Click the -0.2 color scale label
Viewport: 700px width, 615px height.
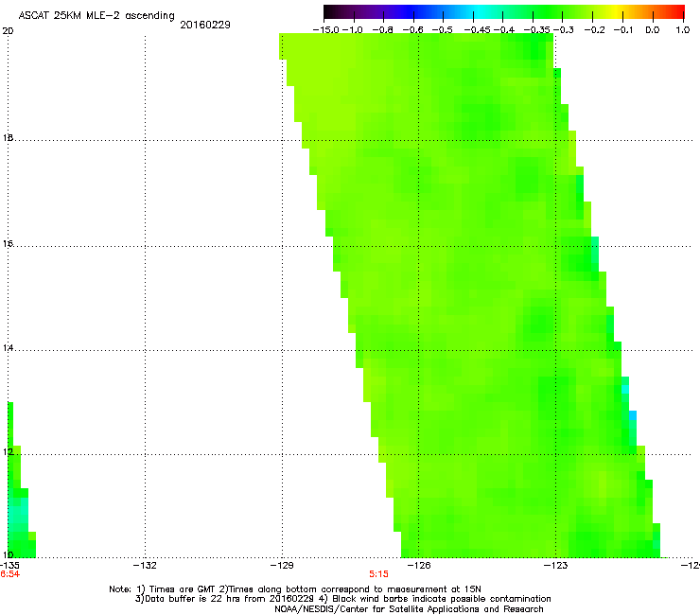click(594, 30)
